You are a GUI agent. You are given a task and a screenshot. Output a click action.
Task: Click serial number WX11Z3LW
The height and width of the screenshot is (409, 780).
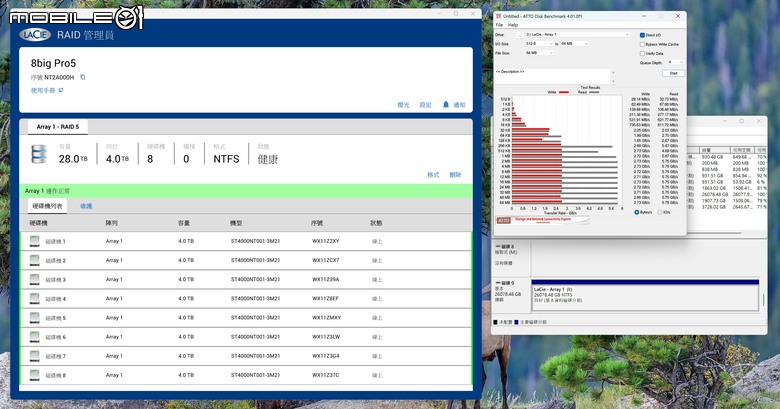326,337
